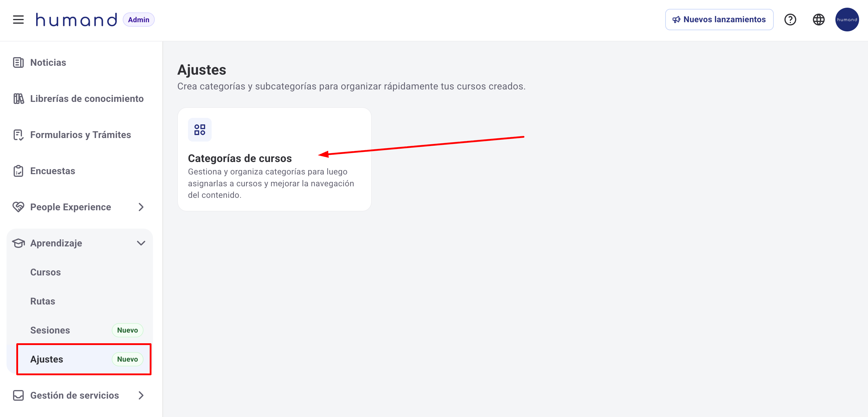Viewport: 868px width, 417px height.
Task: Open the Categorías de cursos card
Action: coord(274,159)
